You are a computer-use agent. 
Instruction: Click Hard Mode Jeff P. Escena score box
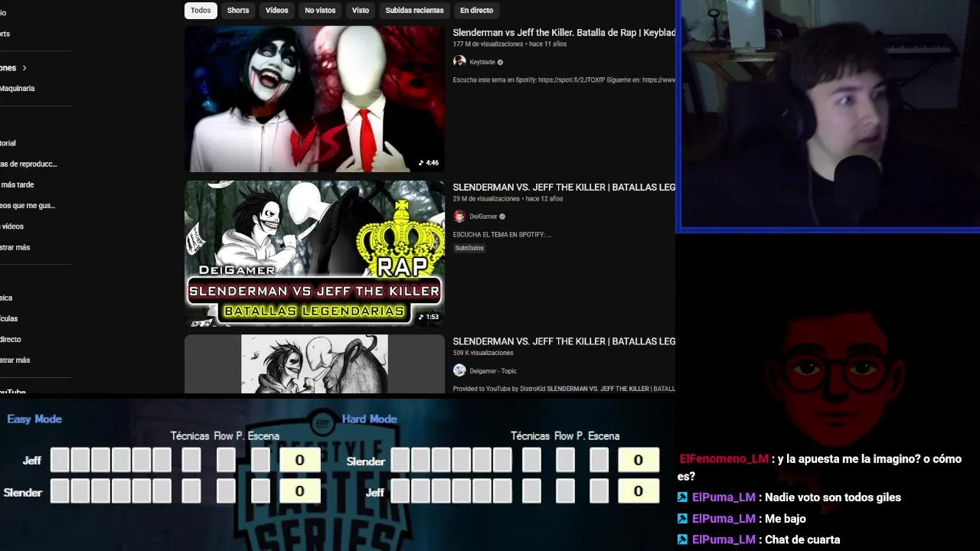point(599,491)
